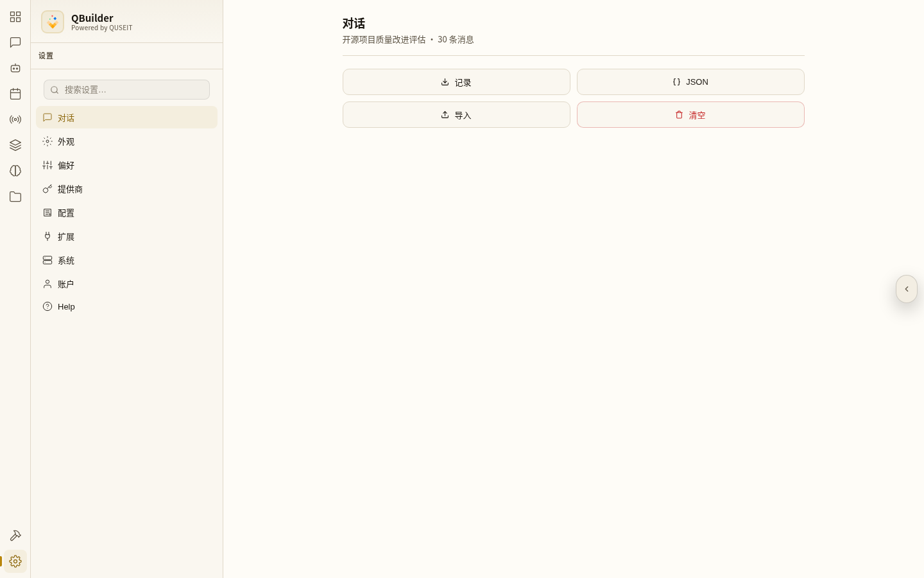Viewport: 924px width, 578px height.
Task: Click the QBuilder logo icon
Action: (x=53, y=22)
